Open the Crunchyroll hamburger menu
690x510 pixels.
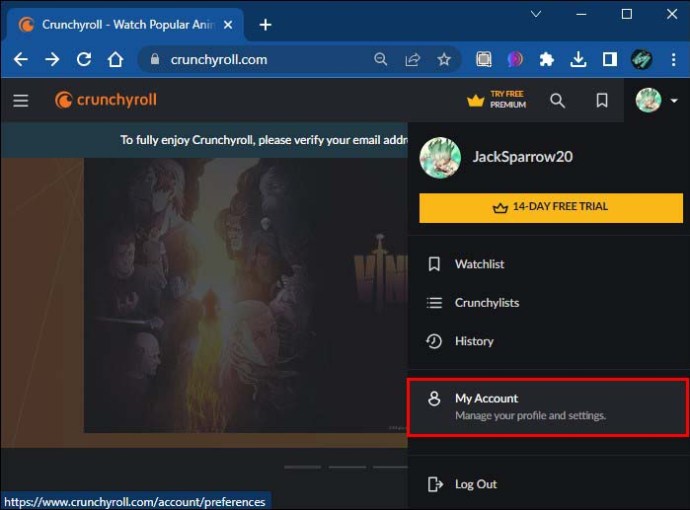tap(20, 100)
